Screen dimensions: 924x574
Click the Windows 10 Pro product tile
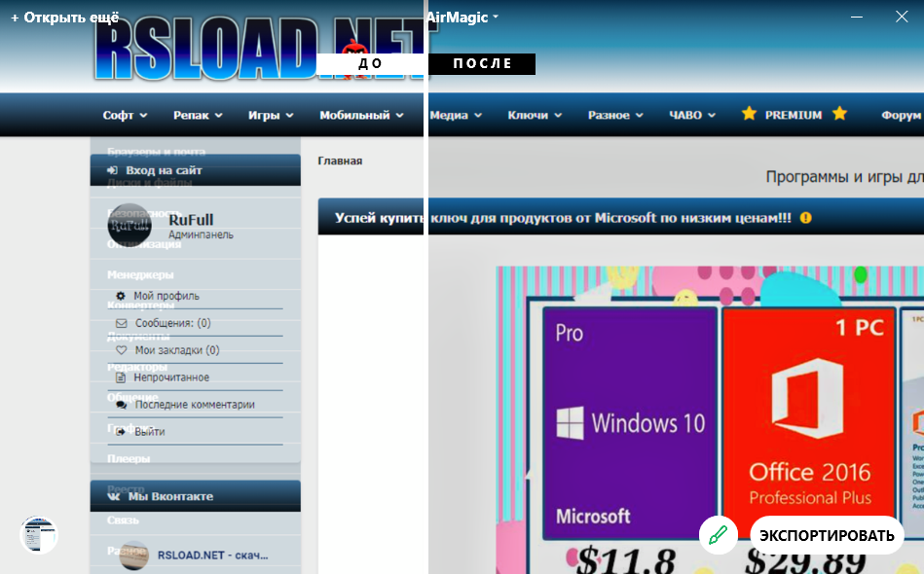629,422
